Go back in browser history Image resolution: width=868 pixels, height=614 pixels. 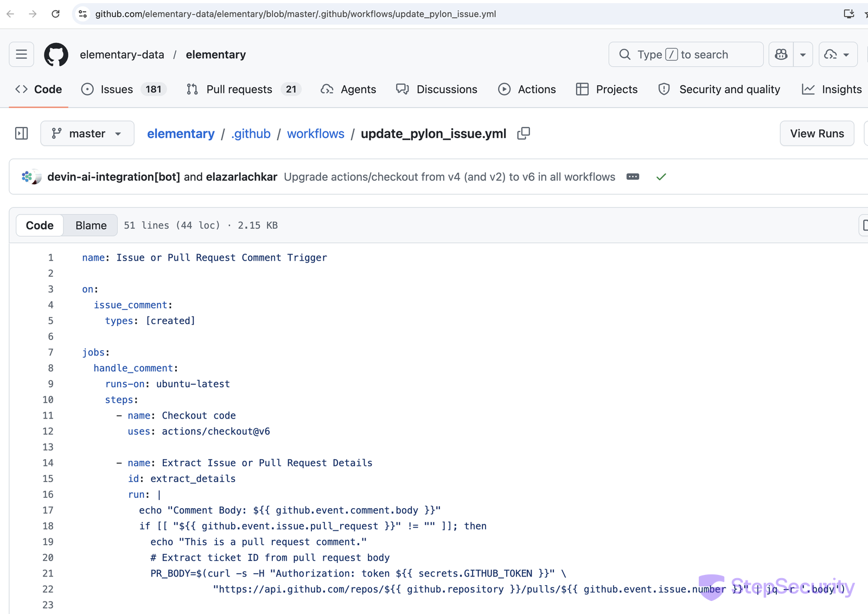coord(10,14)
